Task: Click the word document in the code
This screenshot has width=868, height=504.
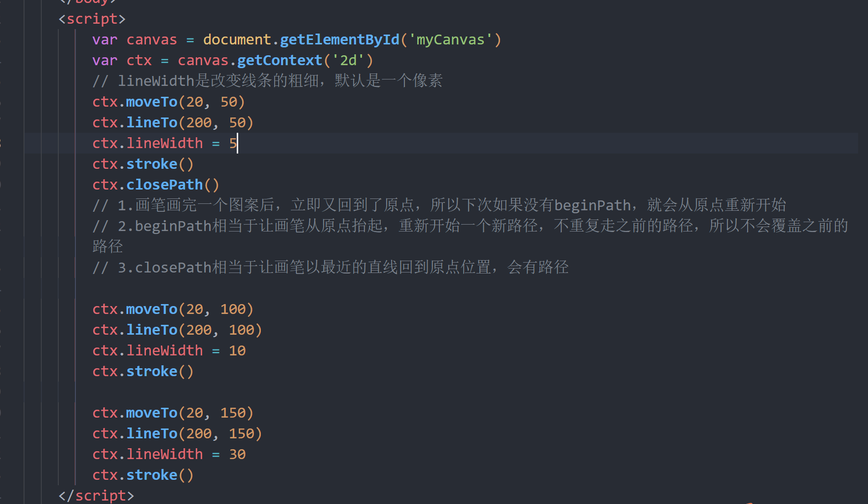Action: [x=237, y=39]
